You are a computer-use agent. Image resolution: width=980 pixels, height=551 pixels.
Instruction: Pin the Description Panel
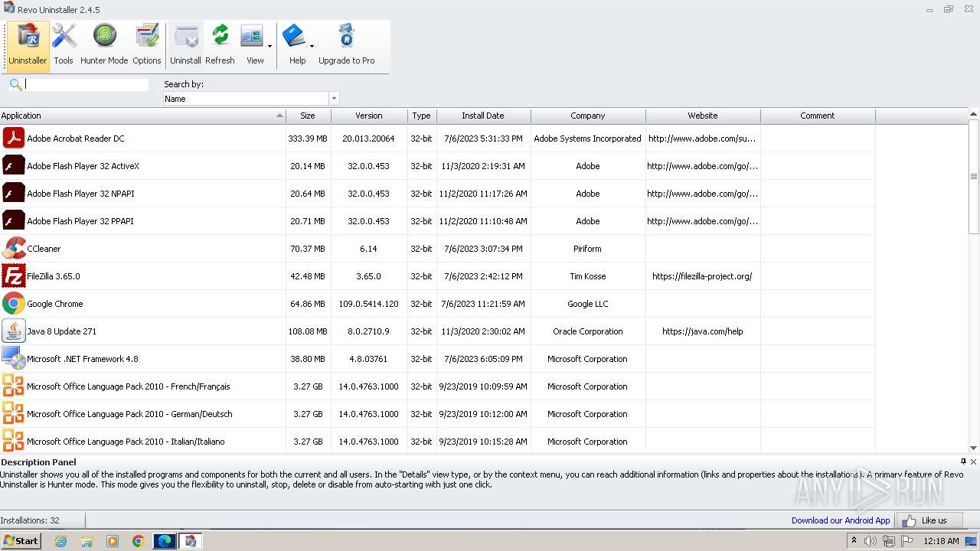click(x=963, y=461)
